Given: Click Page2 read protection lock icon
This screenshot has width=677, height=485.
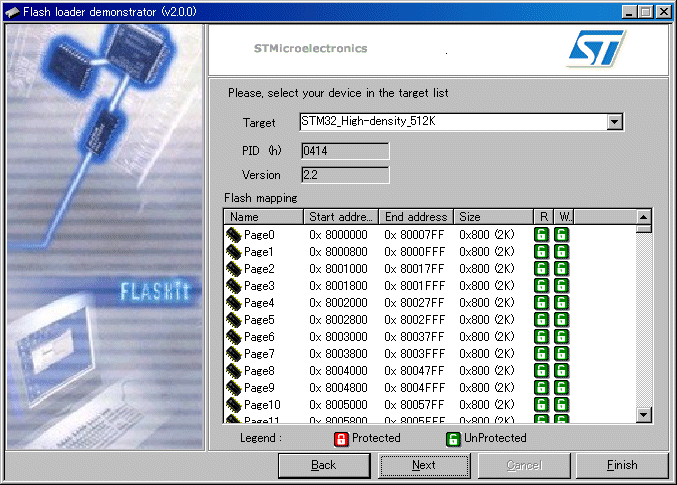Looking at the screenshot, I should 541,269.
